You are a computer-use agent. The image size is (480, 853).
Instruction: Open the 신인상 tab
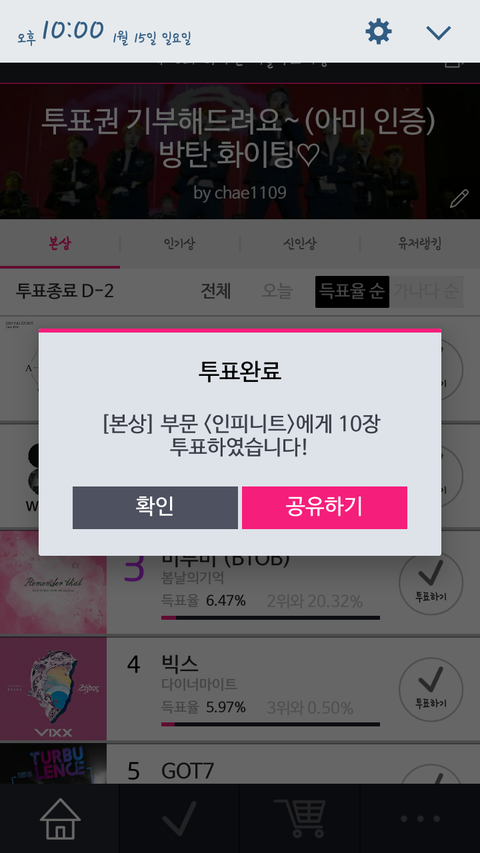pos(300,244)
